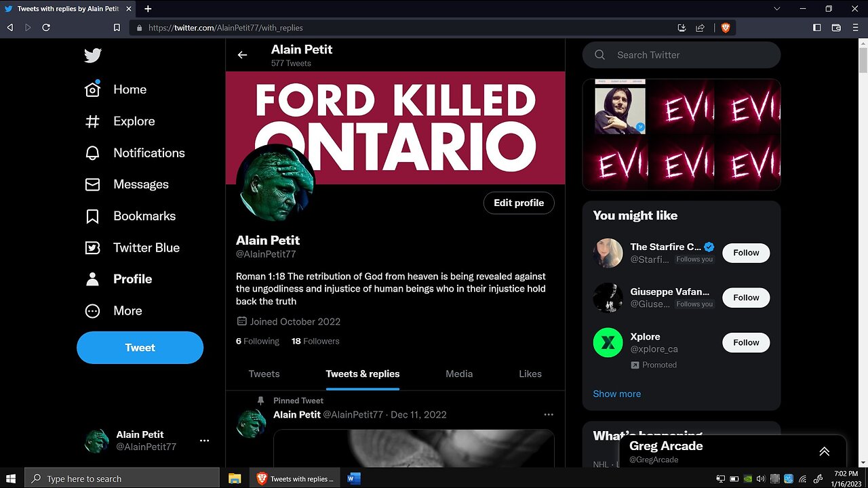Click inside the Search Twitter field
Screen dimensions: 868x488
point(682,55)
